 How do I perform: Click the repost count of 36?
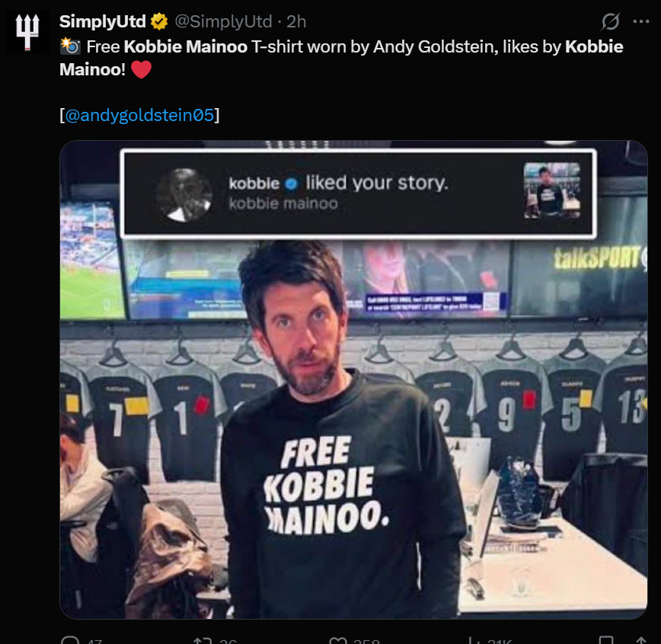pyautogui.click(x=224, y=640)
